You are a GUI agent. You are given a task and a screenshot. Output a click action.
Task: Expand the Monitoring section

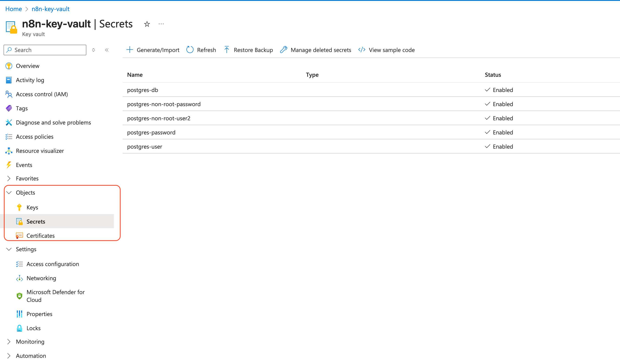click(x=9, y=342)
